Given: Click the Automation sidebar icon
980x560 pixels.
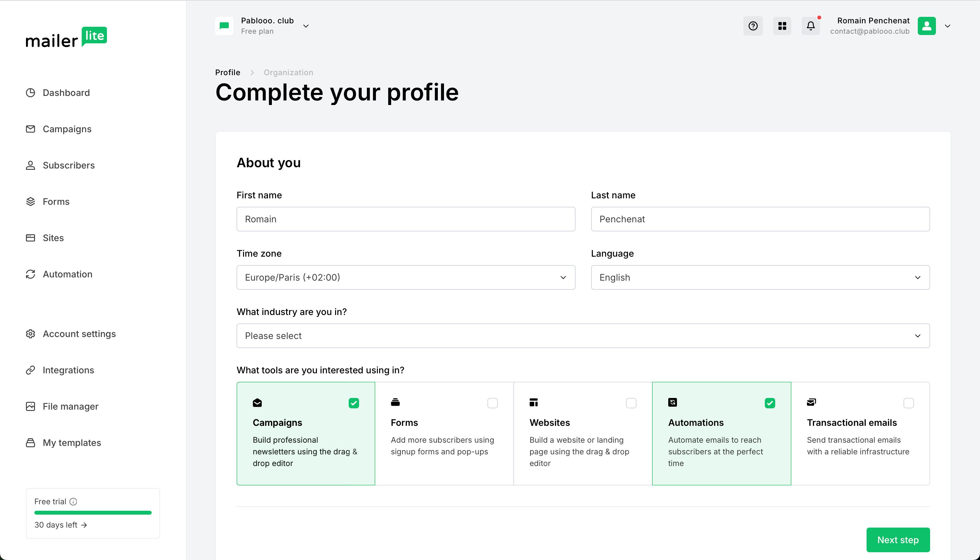Looking at the screenshot, I should [30, 274].
